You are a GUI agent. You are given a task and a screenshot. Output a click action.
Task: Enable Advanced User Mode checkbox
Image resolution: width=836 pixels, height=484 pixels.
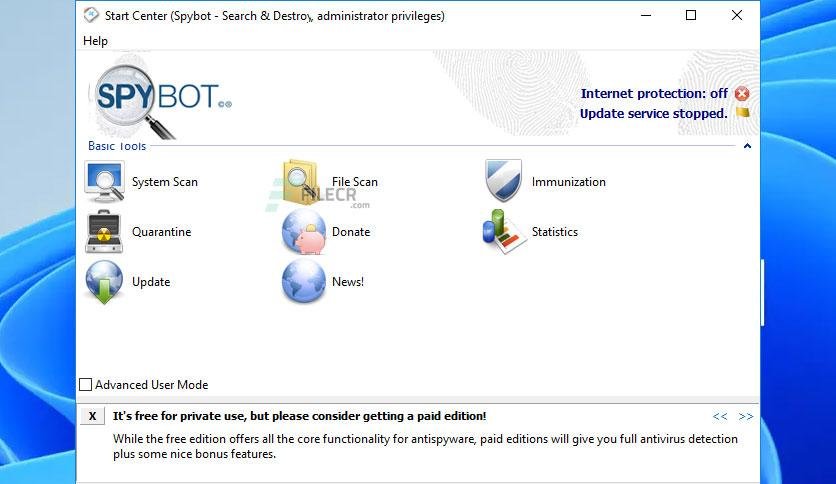pyautogui.click(x=85, y=384)
